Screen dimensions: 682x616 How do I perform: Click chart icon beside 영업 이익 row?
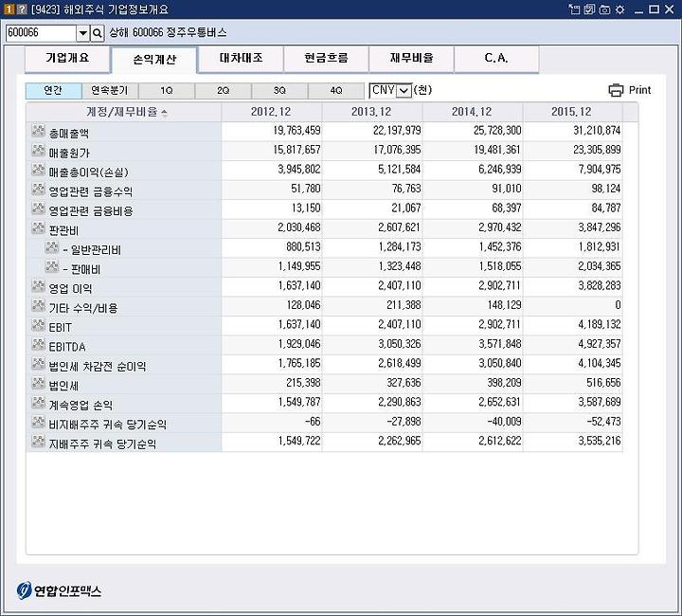click(38, 286)
